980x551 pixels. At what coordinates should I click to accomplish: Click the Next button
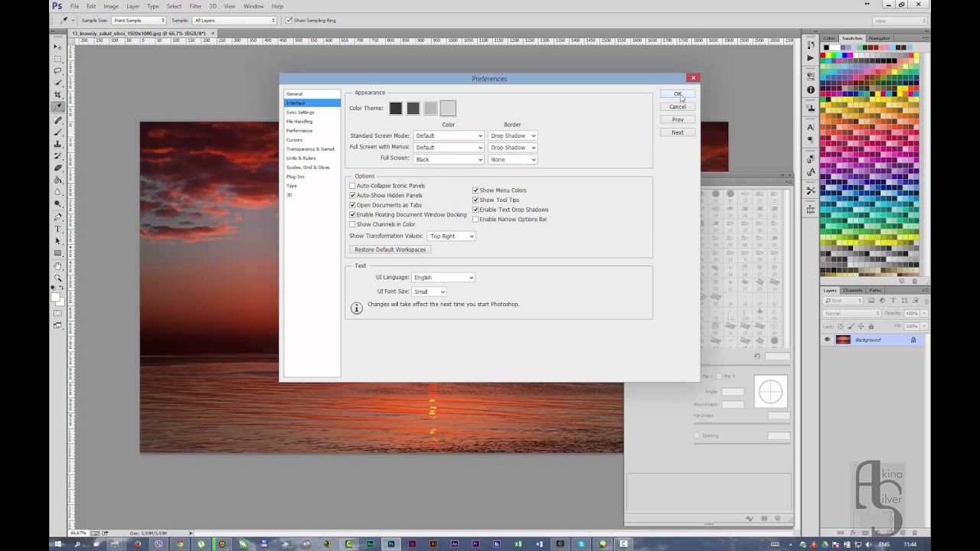tap(678, 132)
